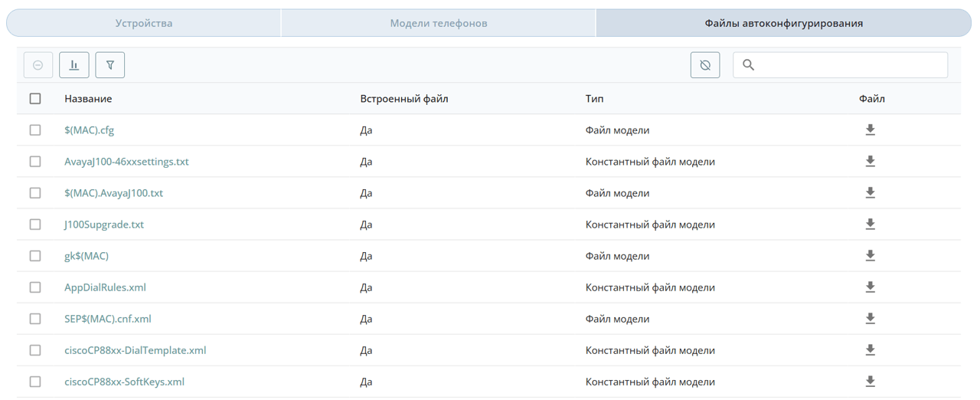
Task: Tick the ciscoCP88xx-DialTemplate.xml row checkbox
Action: 35,350
